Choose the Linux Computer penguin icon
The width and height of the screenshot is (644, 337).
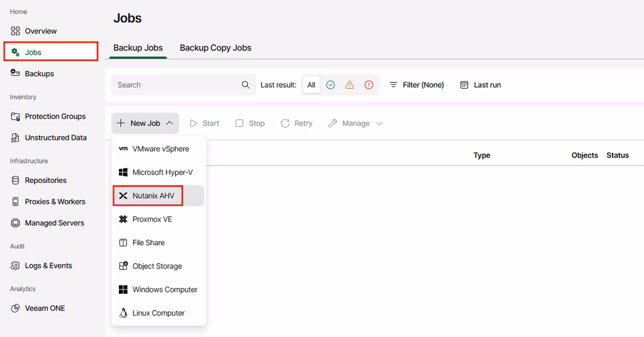[123, 312]
